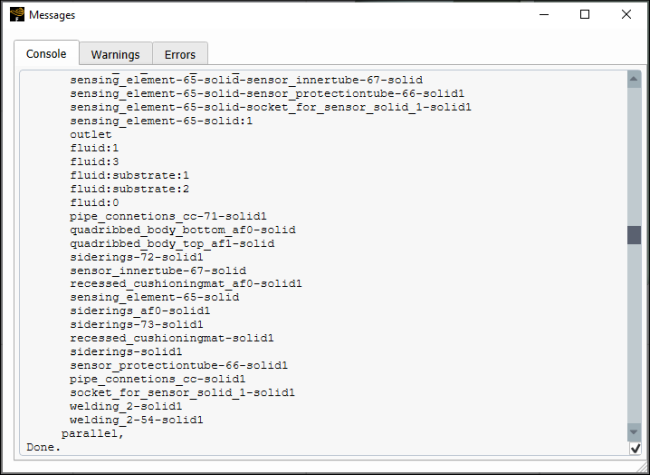Click 'pipe_connetions_cc-71-solid1' line
Screen dimensions: 650x475
(168, 216)
